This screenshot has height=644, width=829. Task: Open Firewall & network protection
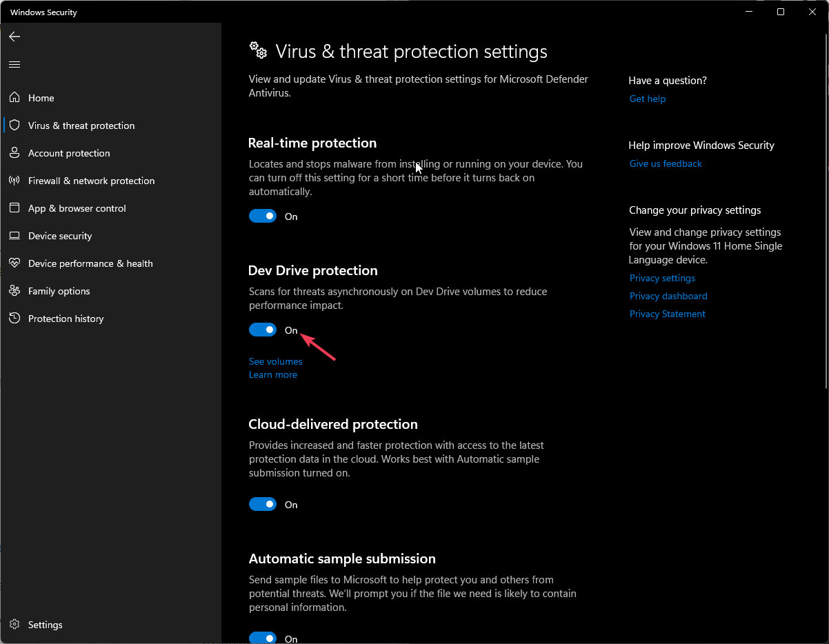tap(90, 180)
